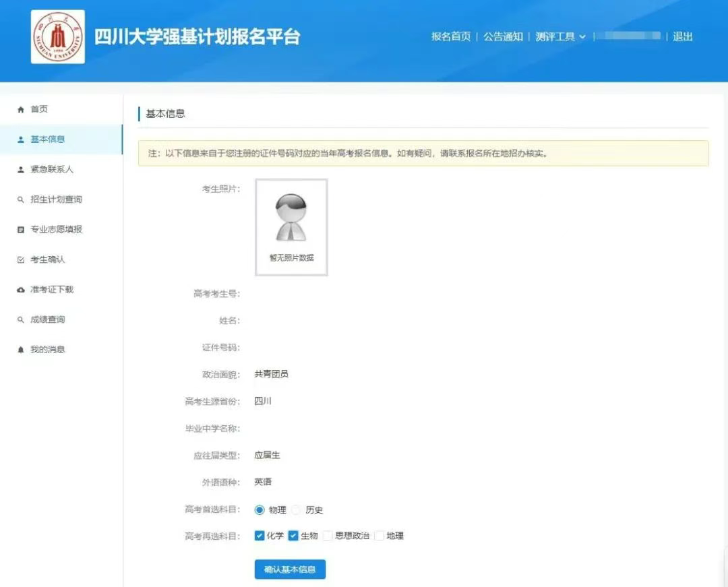Click the 证件号码 label

point(221,348)
